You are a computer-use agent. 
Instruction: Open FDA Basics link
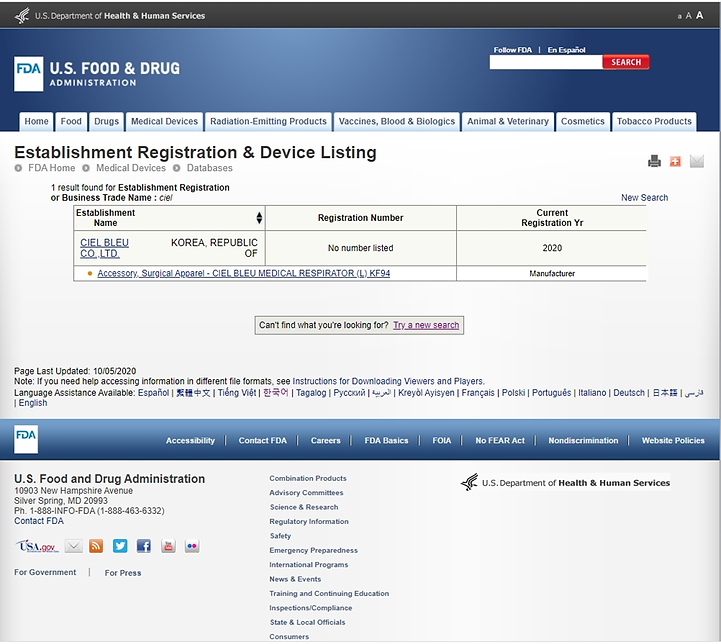(386, 440)
